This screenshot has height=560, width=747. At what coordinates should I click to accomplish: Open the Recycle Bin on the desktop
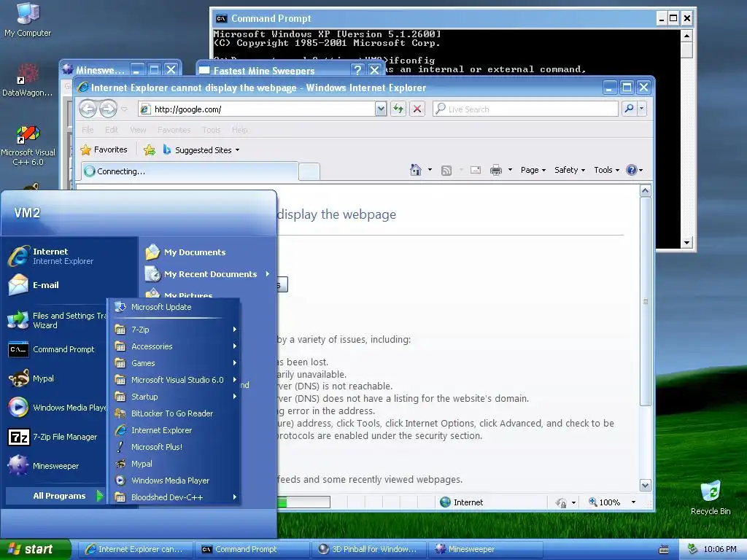711,498
